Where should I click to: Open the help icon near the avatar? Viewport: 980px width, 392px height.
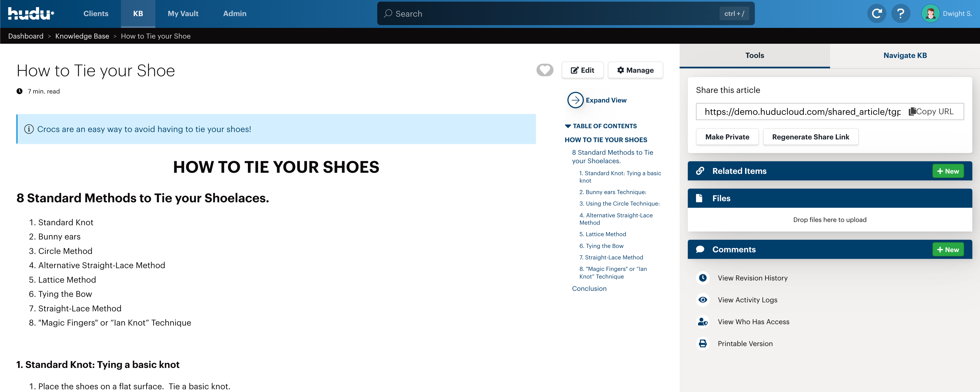[x=901, y=13]
